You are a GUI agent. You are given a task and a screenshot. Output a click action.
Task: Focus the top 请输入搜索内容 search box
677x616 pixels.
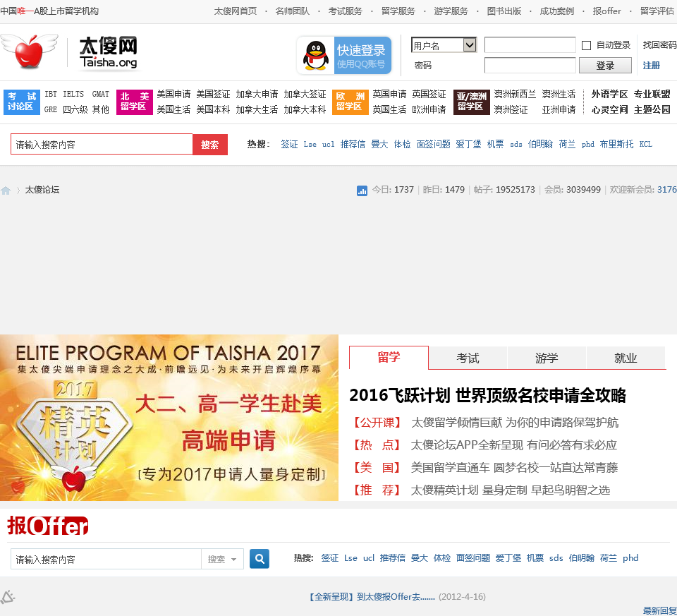click(x=102, y=144)
